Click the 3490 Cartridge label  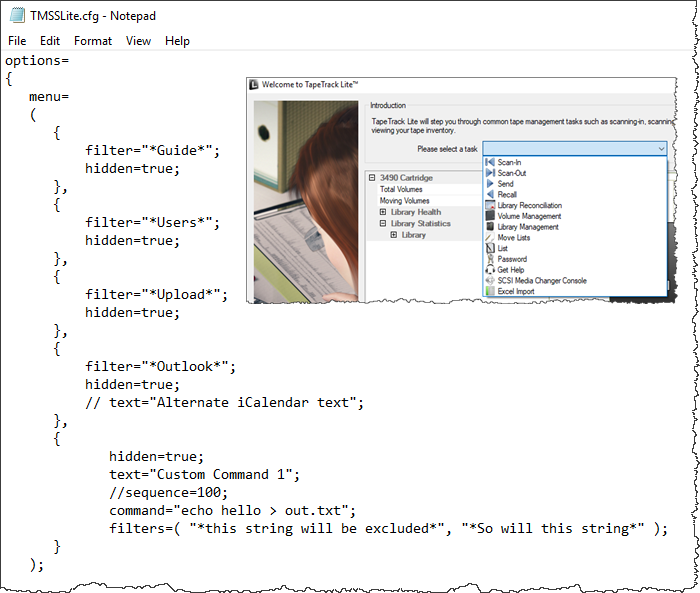[x=406, y=178]
